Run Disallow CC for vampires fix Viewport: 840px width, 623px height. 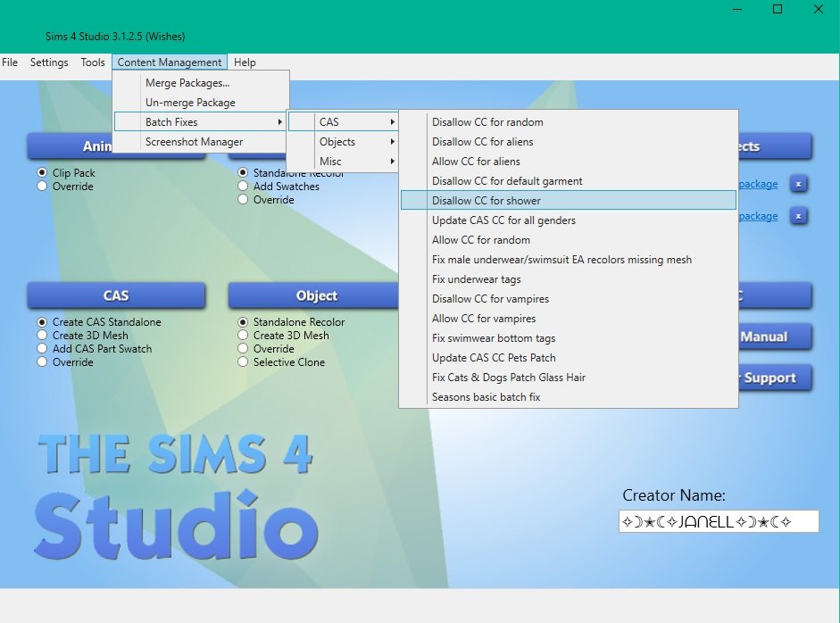click(569, 298)
